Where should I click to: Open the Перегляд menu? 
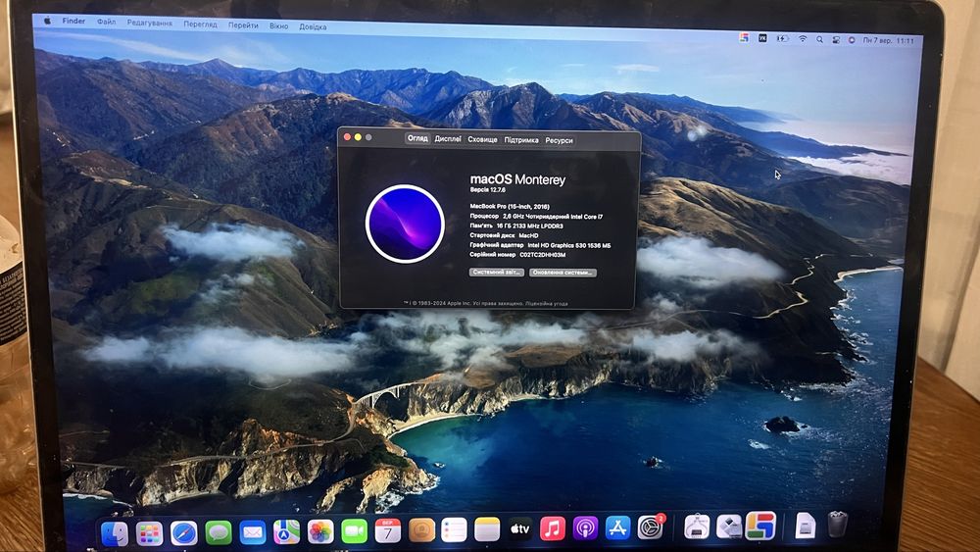pyautogui.click(x=200, y=25)
